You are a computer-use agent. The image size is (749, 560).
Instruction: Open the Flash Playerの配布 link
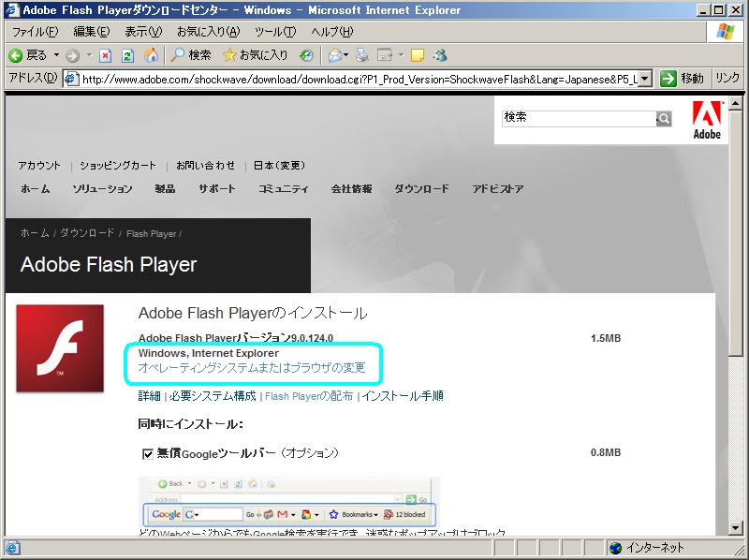coord(309,396)
